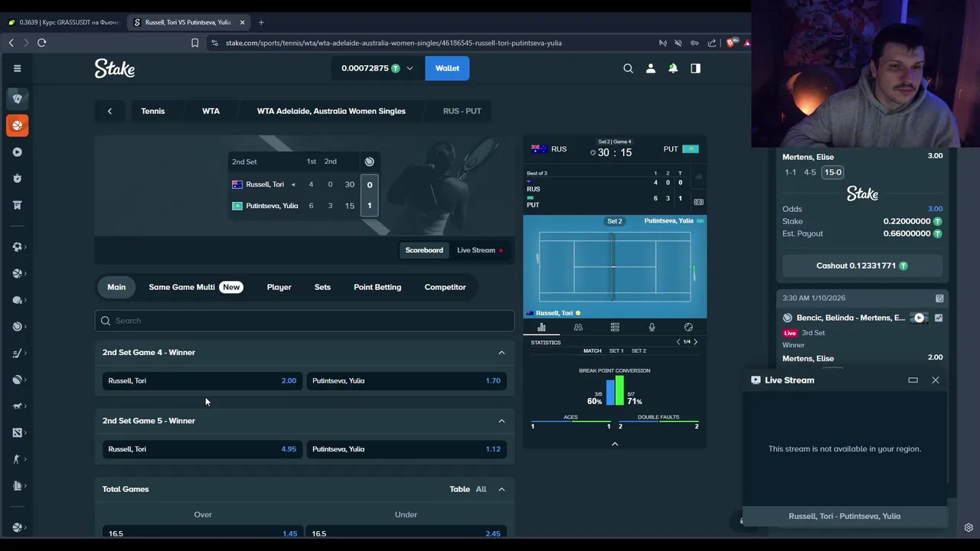Cash out the Mertens bet
Screen dimensions: 980x551
coord(862,266)
